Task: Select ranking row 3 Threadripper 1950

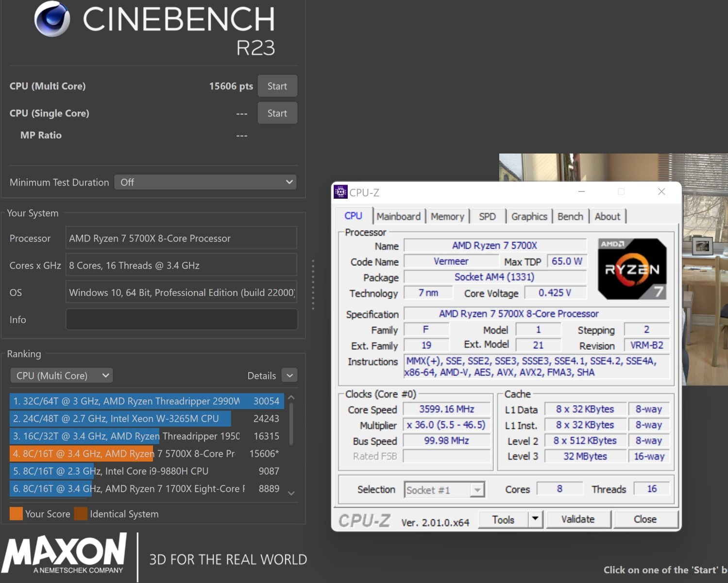Action: (x=147, y=436)
